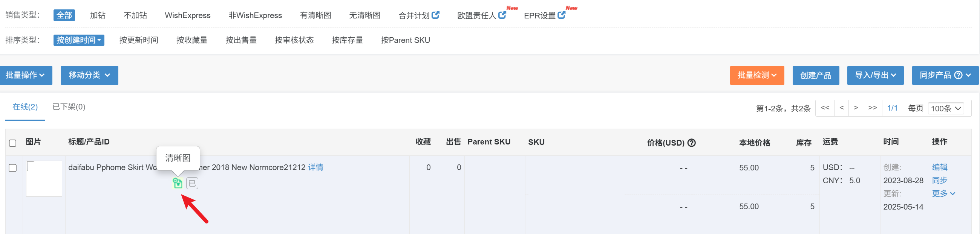Click the price (USD) help icon
This screenshot has height=234, width=980.
[692, 143]
